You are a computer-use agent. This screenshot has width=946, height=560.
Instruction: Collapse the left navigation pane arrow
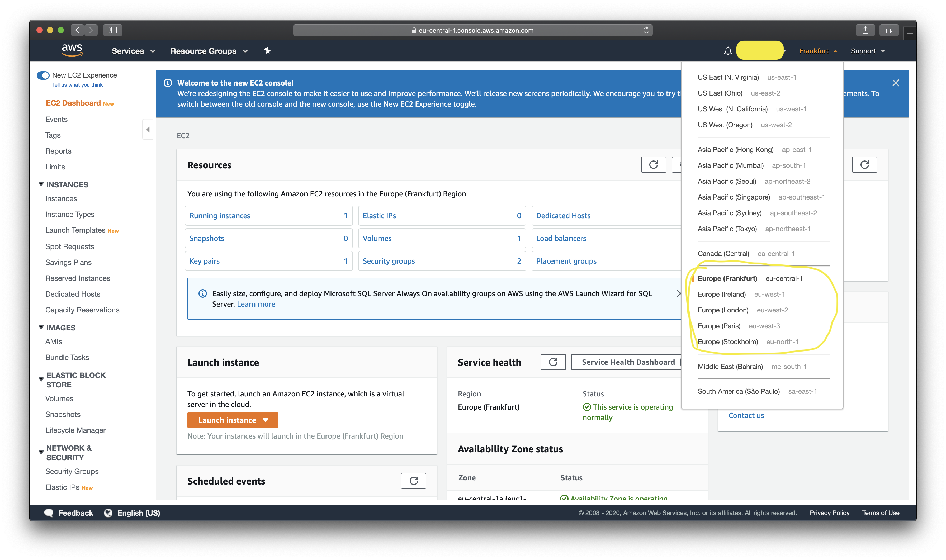pyautogui.click(x=148, y=129)
